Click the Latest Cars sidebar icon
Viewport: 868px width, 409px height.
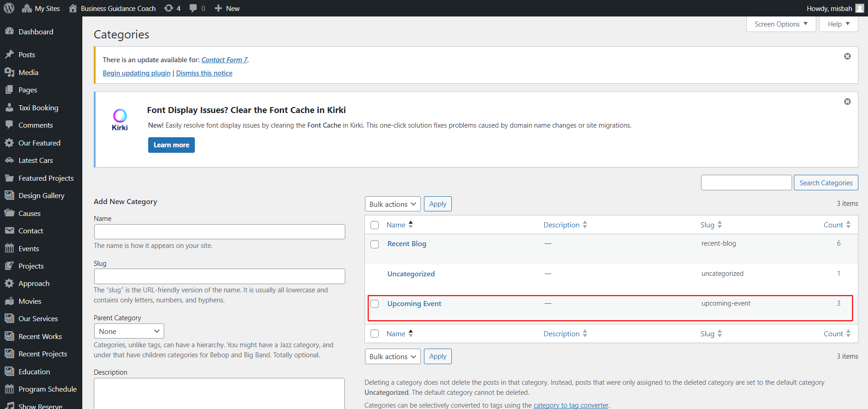click(9, 161)
